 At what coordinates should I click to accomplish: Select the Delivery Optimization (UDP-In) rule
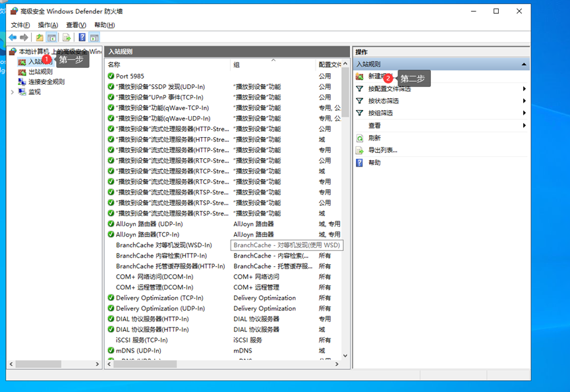pos(160,308)
